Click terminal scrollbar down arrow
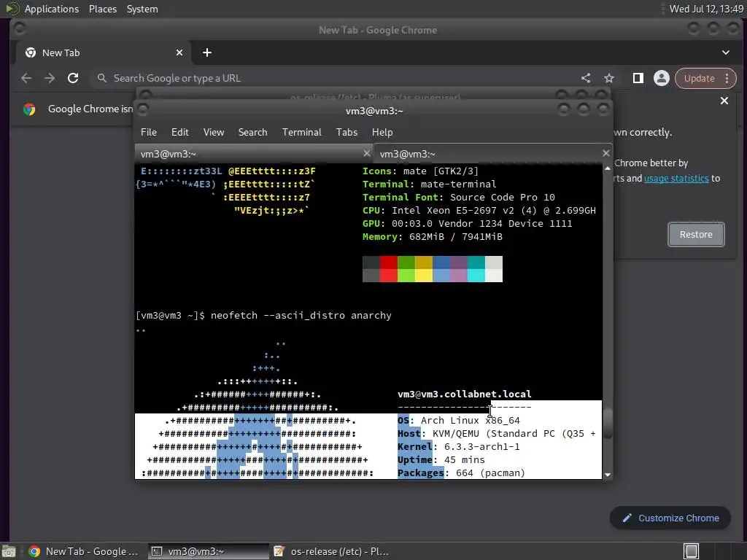This screenshot has width=747, height=560. (608, 474)
